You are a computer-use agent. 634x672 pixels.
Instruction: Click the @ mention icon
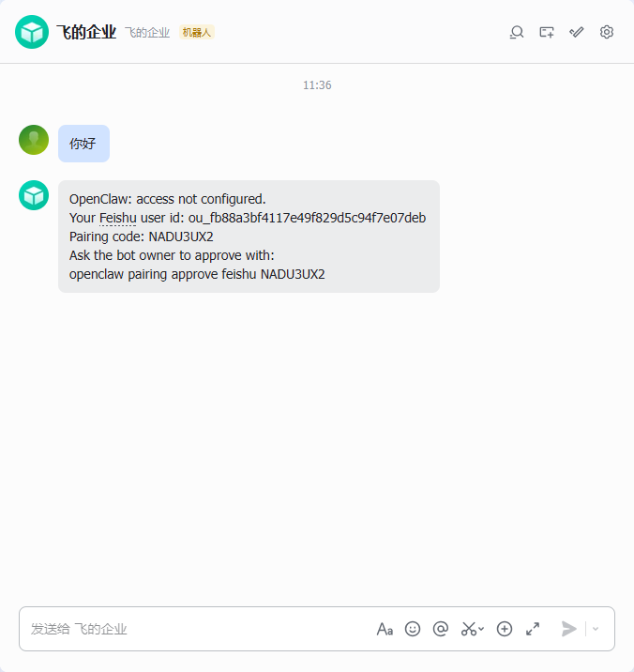point(441,629)
